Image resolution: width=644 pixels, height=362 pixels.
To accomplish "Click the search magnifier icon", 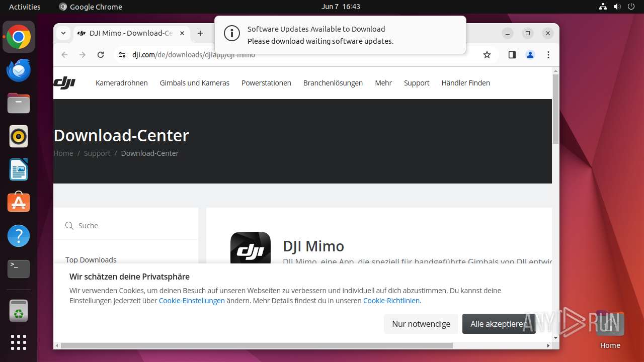I will pos(69,226).
